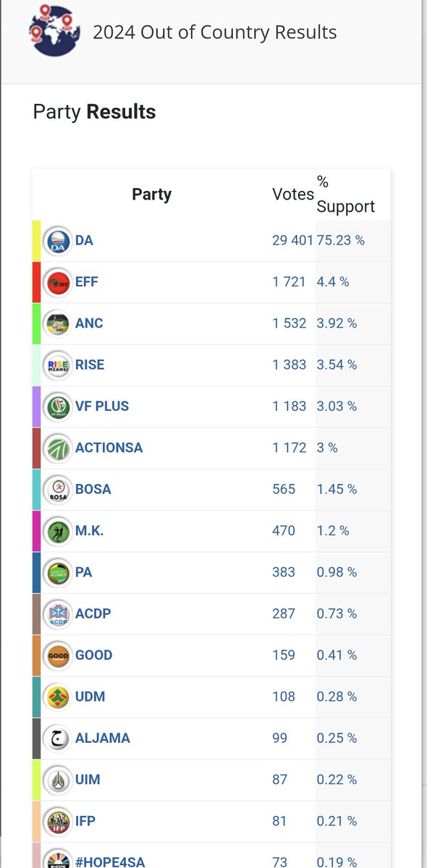
Task: Click the M.K. party logo icon
Action: point(57,531)
